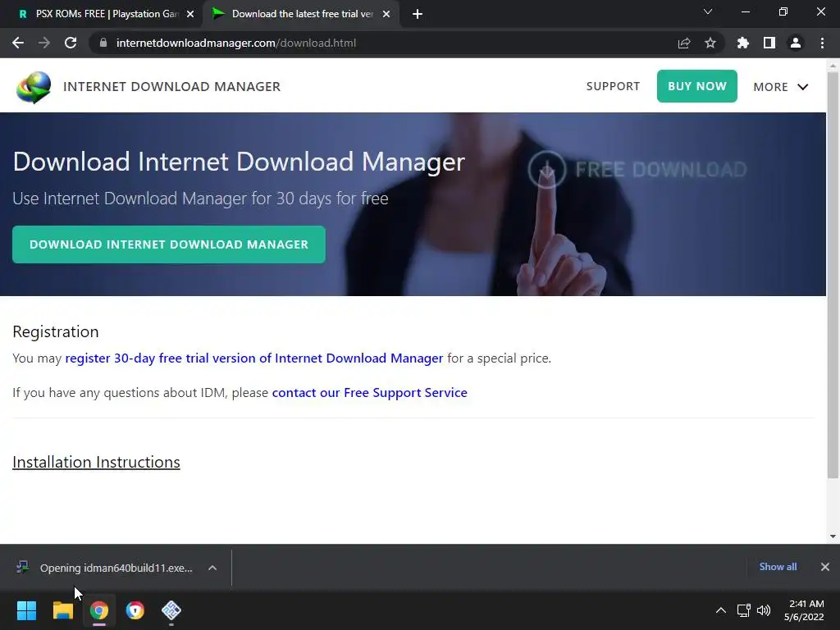Toggle the browser side panel icon
This screenshot has height=630, width=840.
click(x=769, y=43)
